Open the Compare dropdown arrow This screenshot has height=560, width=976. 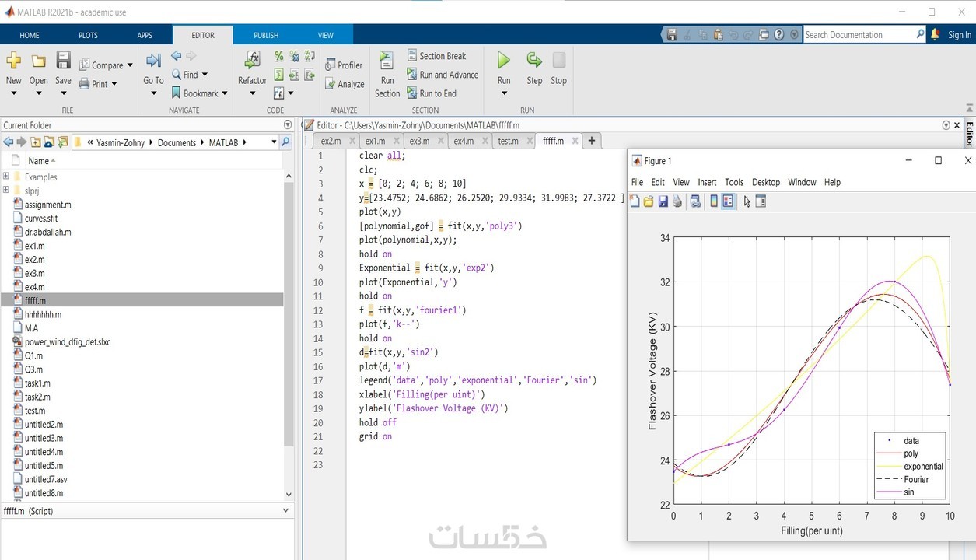[x=130, y=65]
